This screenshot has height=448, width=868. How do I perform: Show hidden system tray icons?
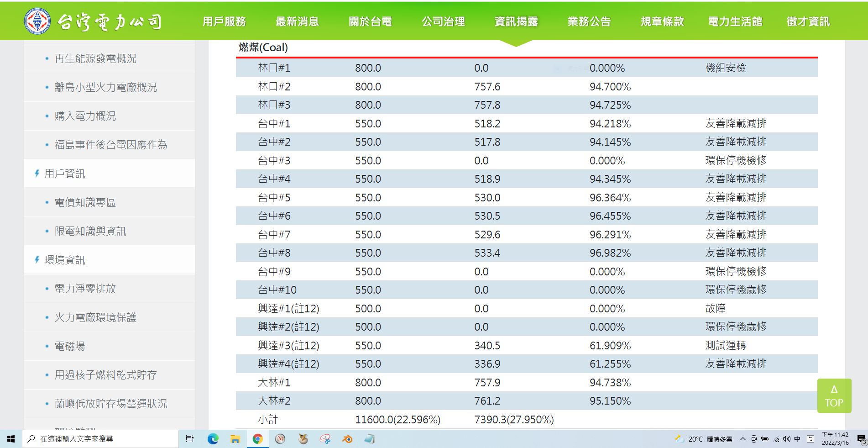(x=743, y=439)
